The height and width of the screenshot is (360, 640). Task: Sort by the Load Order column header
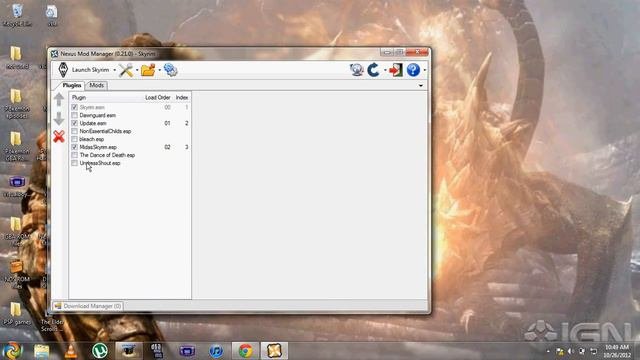157,98
